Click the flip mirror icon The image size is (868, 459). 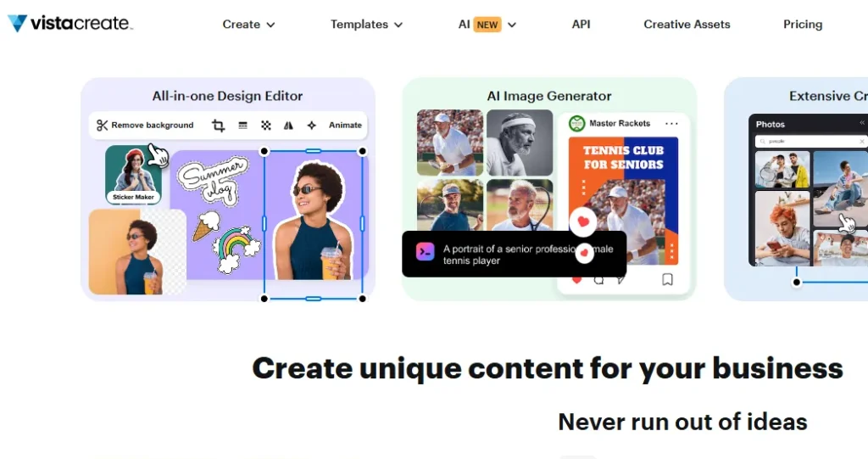point(288,126)
